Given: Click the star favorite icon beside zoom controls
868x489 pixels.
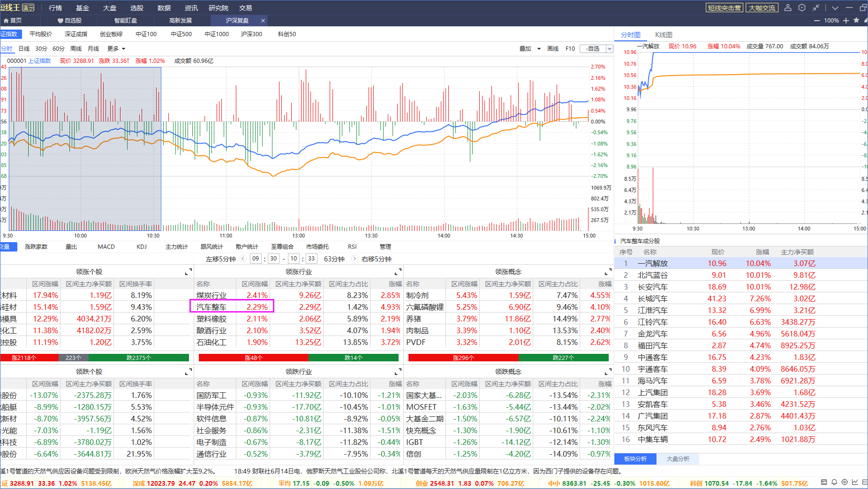Looking at the screenshot, I should [x=856, y=20].
